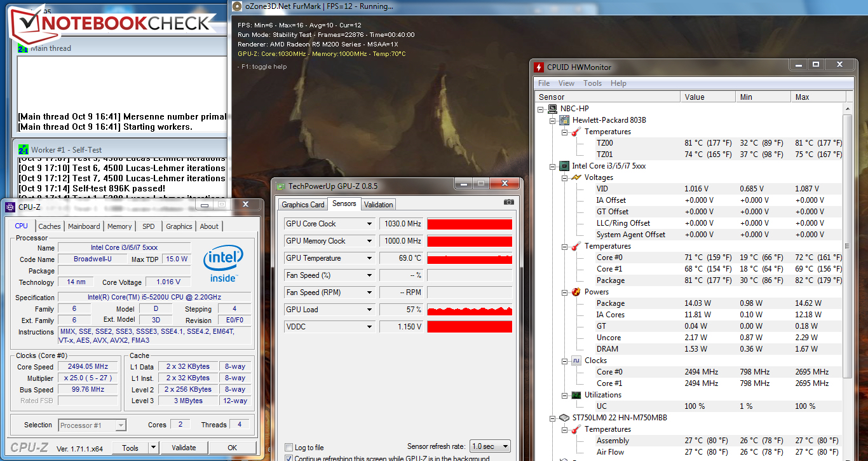The image size is (868, 461).
Task: Click the Core Speed value field in CPU-Z
Action: pos(88,367)
